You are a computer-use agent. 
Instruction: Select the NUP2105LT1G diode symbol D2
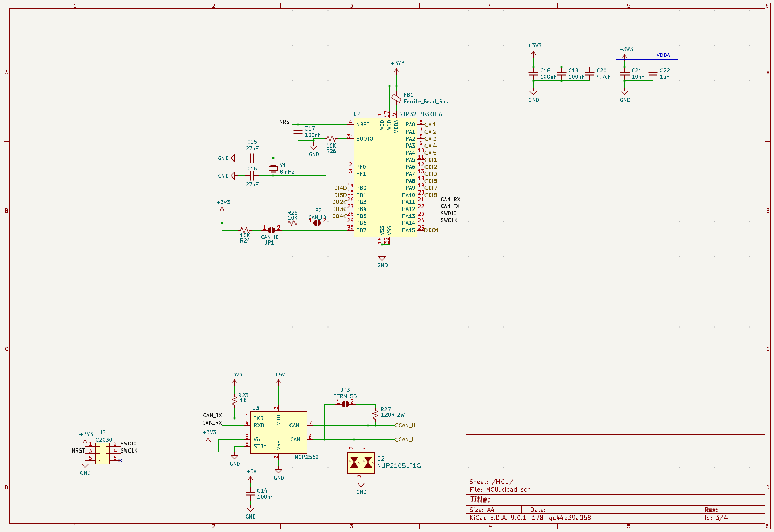pyautogui.click(x=361, y=462)
